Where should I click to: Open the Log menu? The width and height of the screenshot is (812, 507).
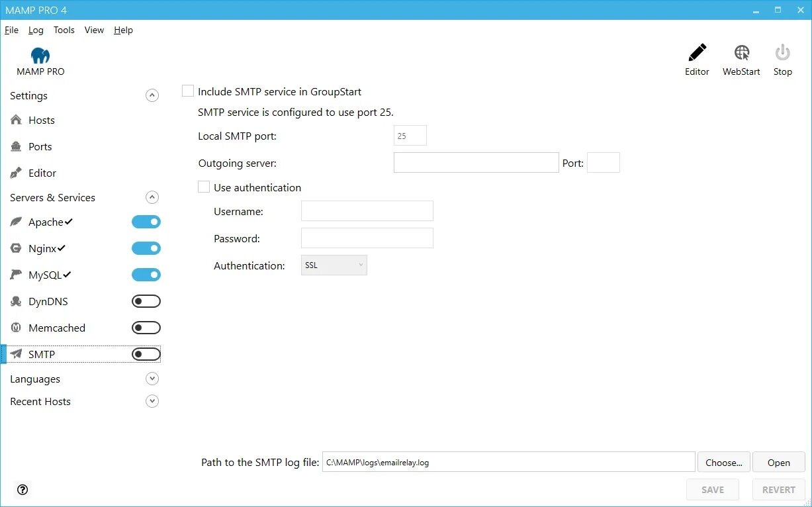click(x=36, y=30)
